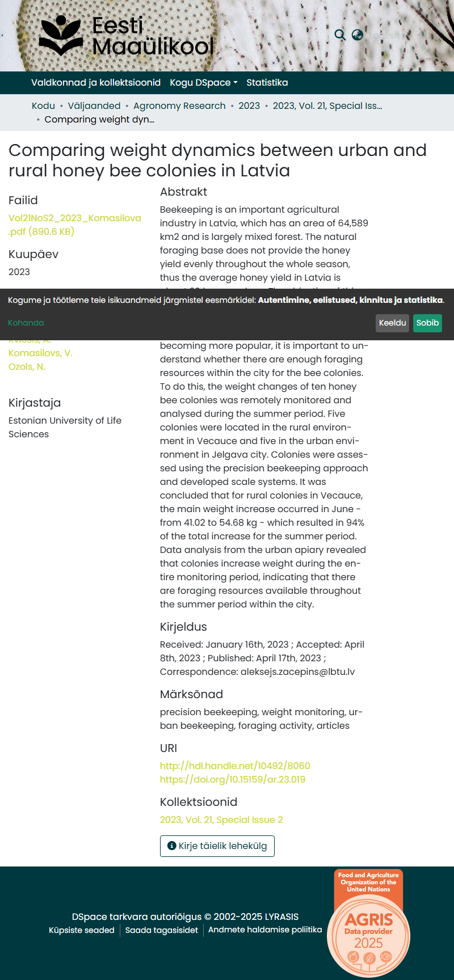Click the Eesti Maaülikool logo

click(126, 36)
